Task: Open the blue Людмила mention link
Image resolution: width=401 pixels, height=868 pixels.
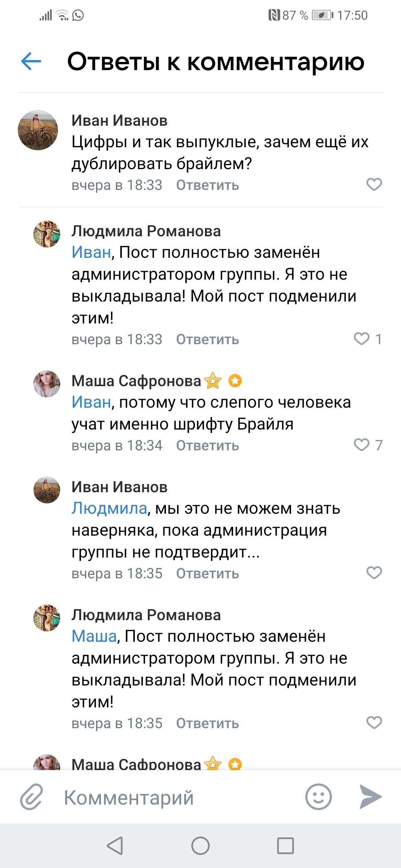Action: coord(110,509)
